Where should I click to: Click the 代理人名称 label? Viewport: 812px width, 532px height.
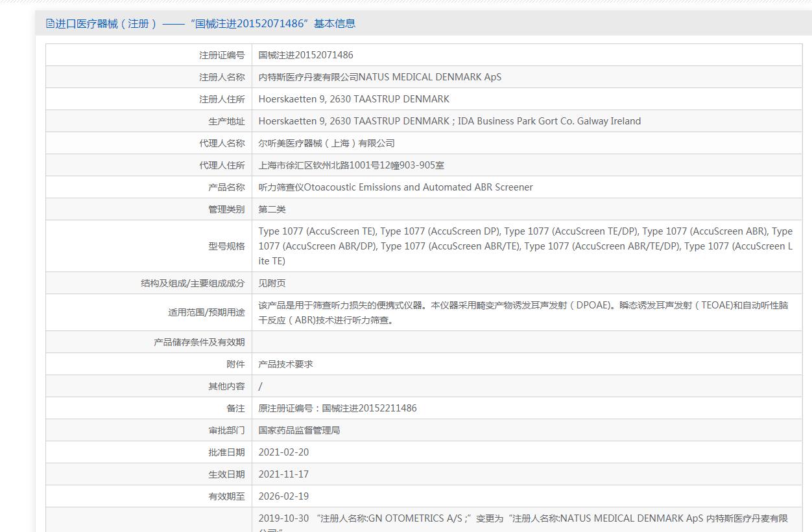click(x=222, y=143)
